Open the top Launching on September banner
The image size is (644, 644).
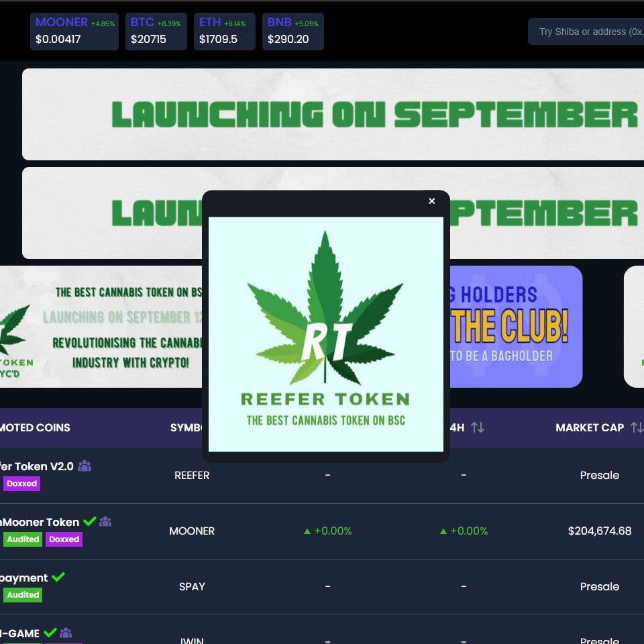(x=333, y=114)
